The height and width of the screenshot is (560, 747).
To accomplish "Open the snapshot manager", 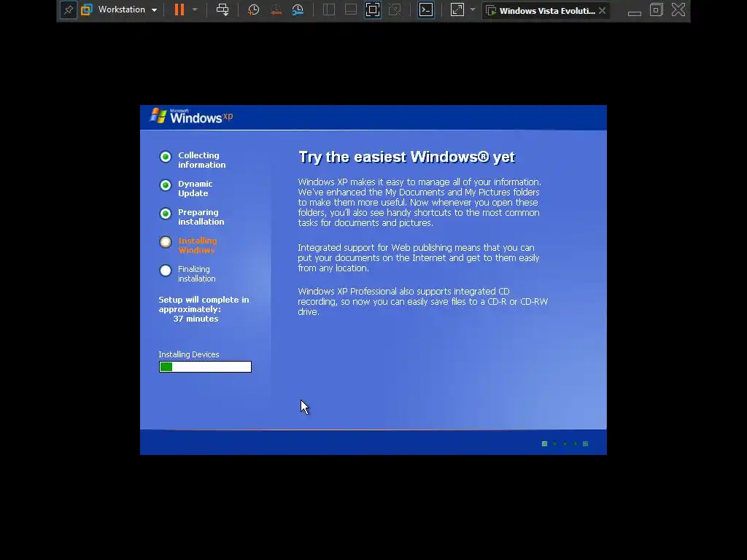I will [x=298, y=10].
